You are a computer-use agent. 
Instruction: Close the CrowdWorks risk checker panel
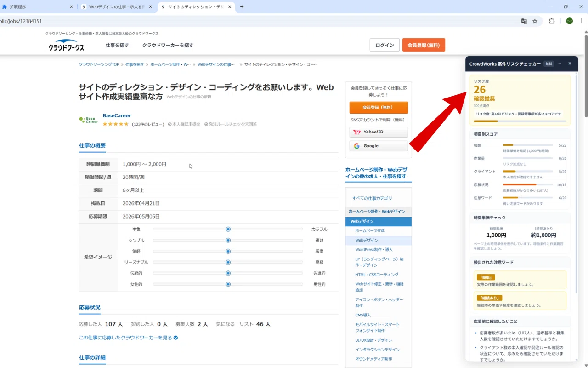pos(570,63)
